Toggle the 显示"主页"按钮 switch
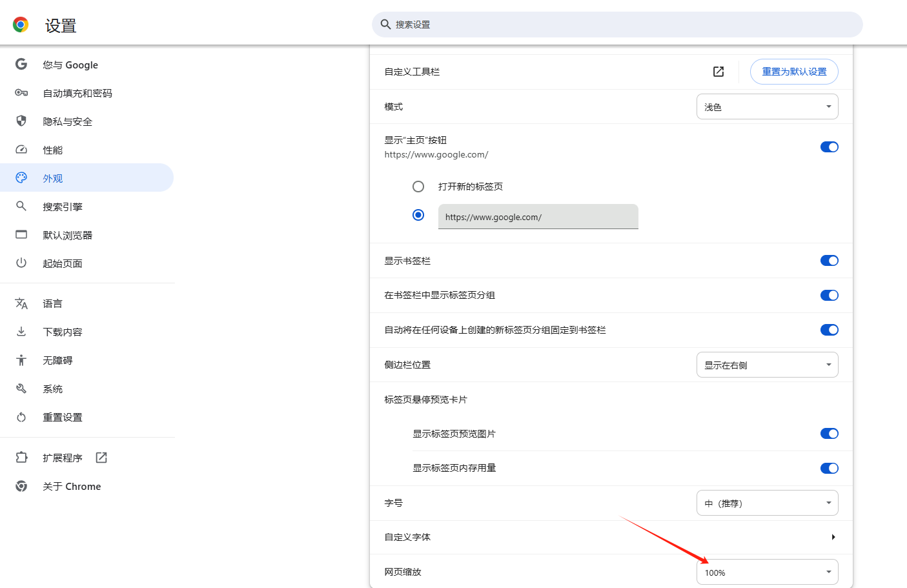Screen dimensions: 907x588 point(830,147)
